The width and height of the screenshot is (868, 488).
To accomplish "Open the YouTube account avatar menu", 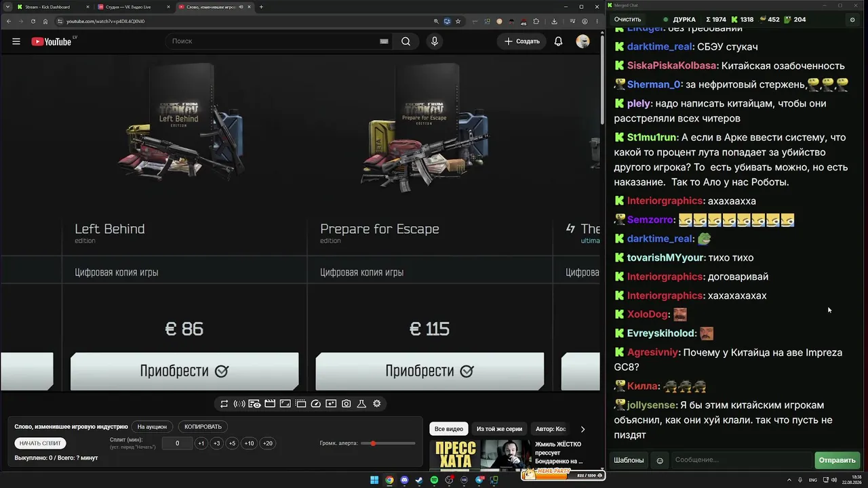I will coord(583,41).
